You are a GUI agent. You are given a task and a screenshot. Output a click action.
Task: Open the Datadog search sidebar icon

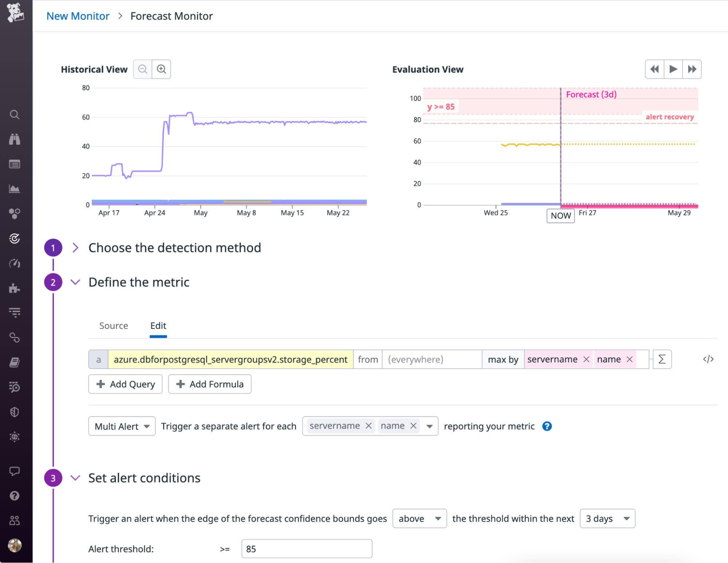[15, 115]
